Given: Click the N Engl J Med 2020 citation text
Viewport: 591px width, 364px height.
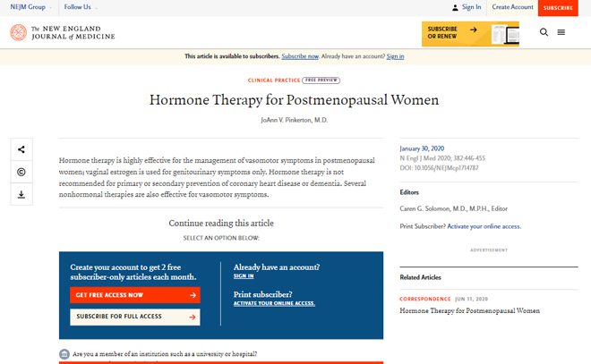Looking at the screenshot, I should (x=442, y=158).
